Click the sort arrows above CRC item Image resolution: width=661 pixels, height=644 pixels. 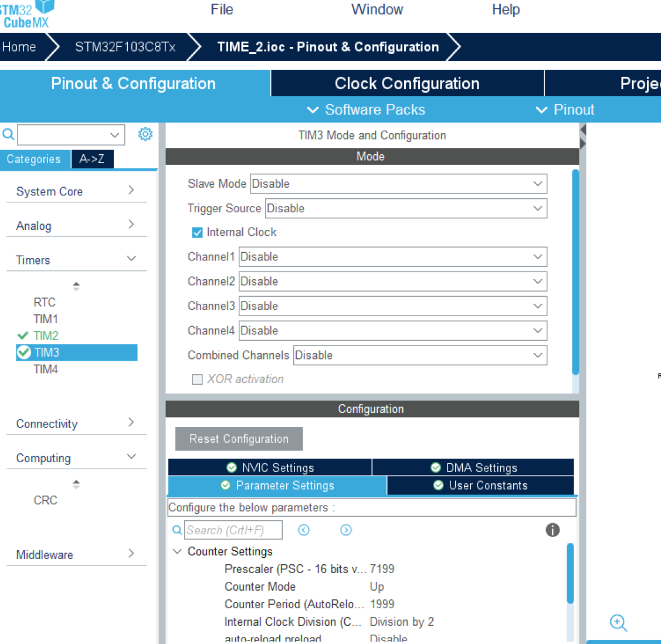click(x=76, y=484)
